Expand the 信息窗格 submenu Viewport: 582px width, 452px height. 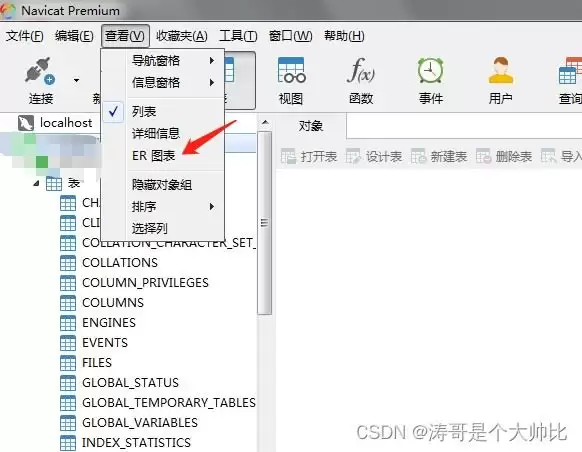[163, 82]
